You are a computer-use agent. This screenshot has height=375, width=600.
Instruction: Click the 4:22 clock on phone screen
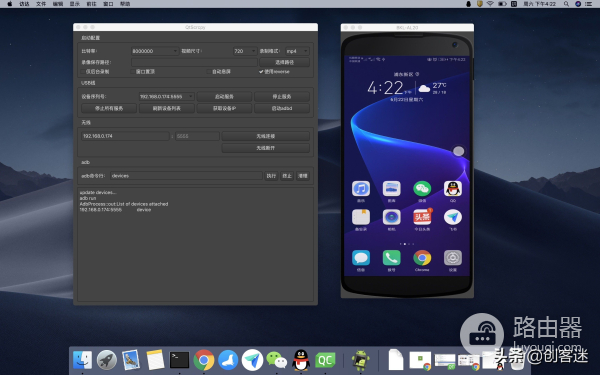click(x=385, y=88)
